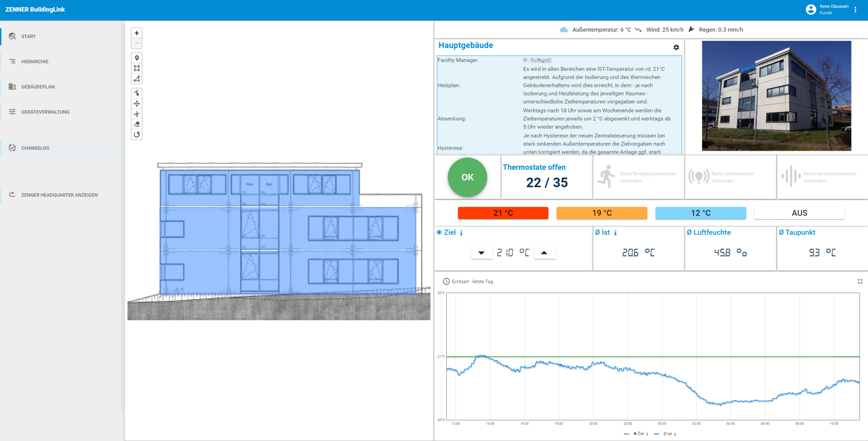Viewport: 868px width, 441px height.
Task: Open the CHANGELOG section
Action: click(x=36, y=148)
